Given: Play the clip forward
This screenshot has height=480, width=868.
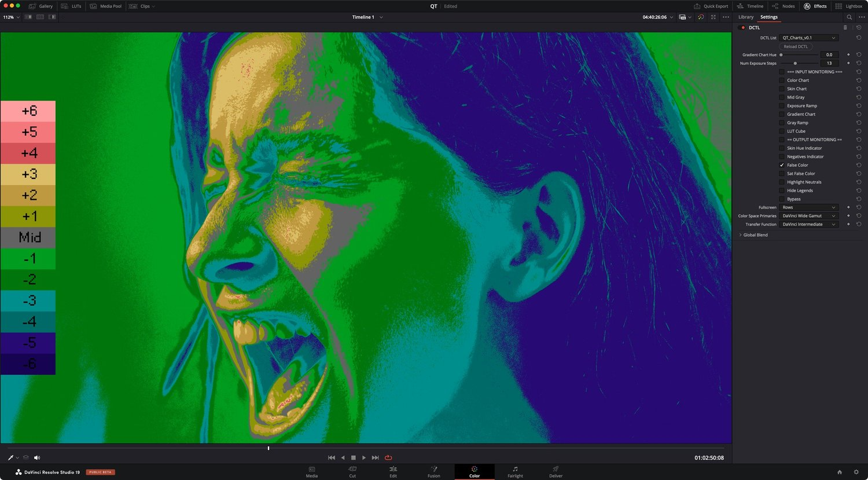Looking at the screenshot, I should pos(364,457).
